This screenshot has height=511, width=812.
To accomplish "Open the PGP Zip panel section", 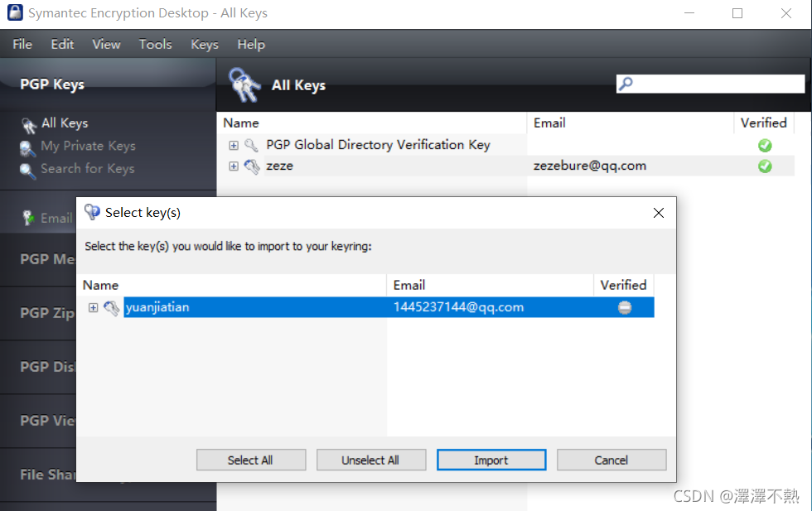I will pos(47,313).
